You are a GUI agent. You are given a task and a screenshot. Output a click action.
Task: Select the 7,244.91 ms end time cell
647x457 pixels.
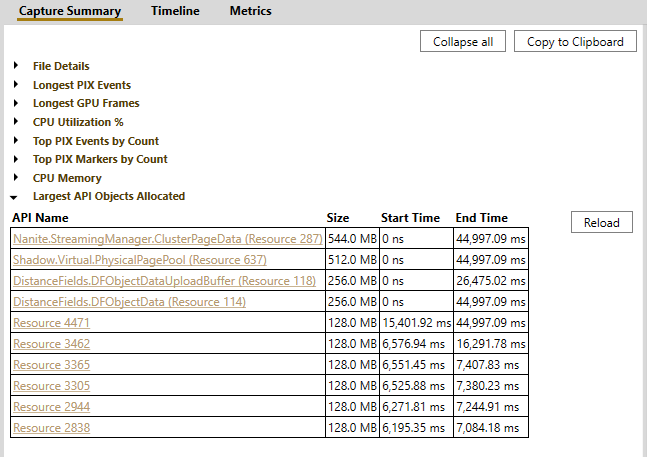pyautogui.click(x=491, y=407)
